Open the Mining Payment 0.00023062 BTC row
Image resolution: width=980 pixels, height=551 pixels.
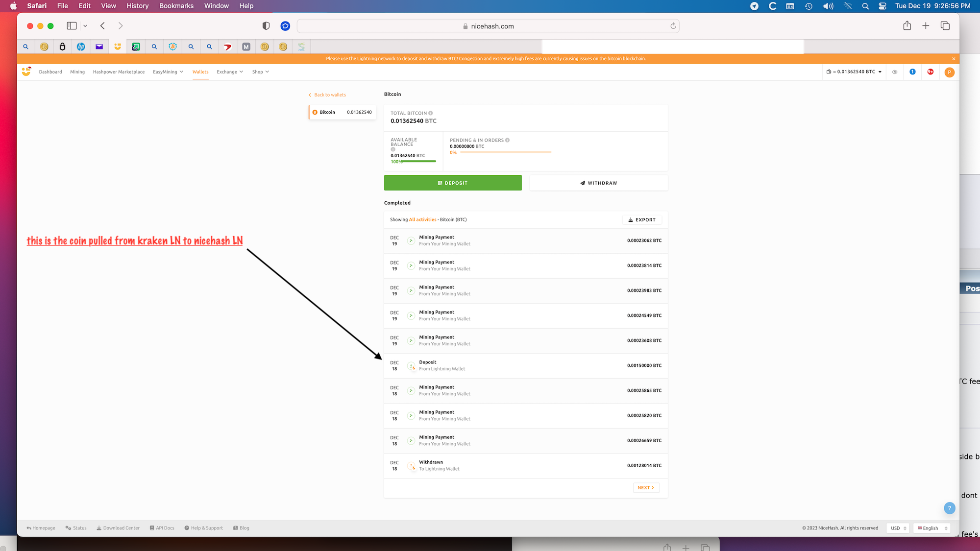coord(526,240)
